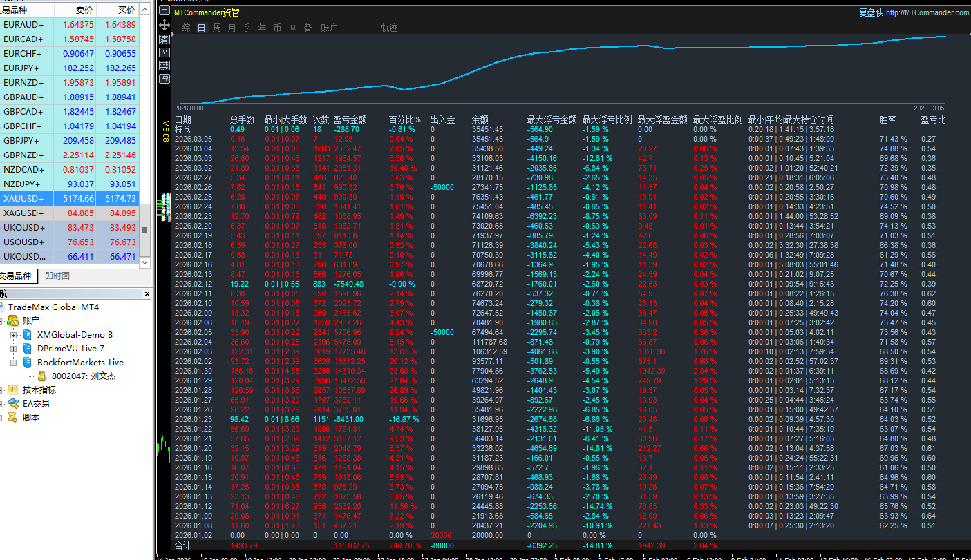
Task: Click the four-arrow move panel icon
Action: click(164, 25)
